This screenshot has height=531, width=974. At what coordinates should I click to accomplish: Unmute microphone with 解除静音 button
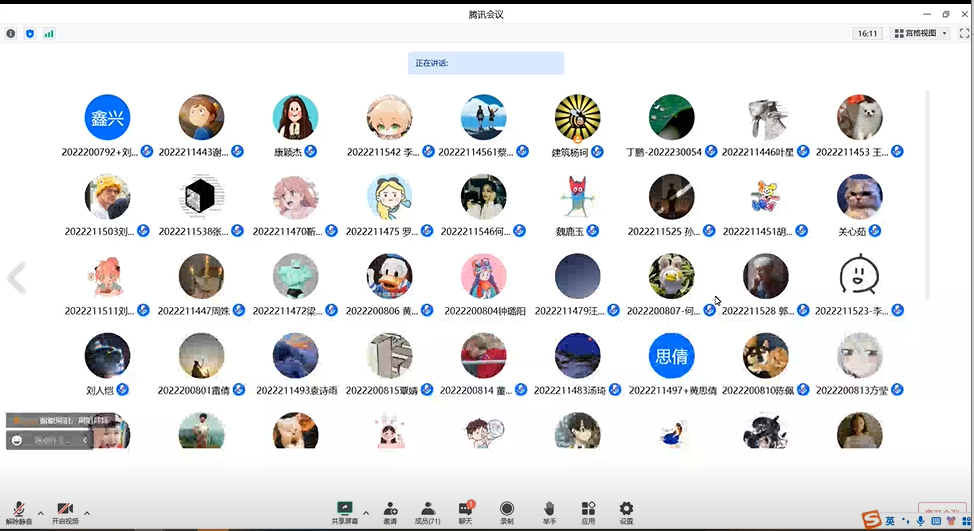18,511
